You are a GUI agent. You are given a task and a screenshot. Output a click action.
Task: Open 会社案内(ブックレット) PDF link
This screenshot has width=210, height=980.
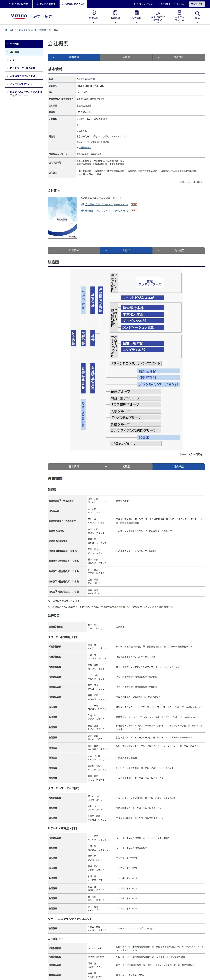107,204
